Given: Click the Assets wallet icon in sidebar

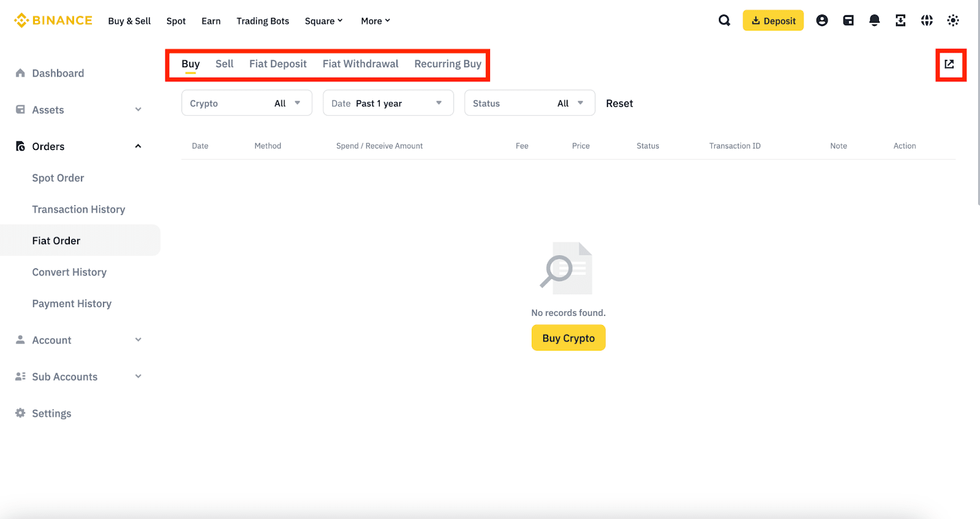Looking at the screenshot, I should click(x=20, y=110).
